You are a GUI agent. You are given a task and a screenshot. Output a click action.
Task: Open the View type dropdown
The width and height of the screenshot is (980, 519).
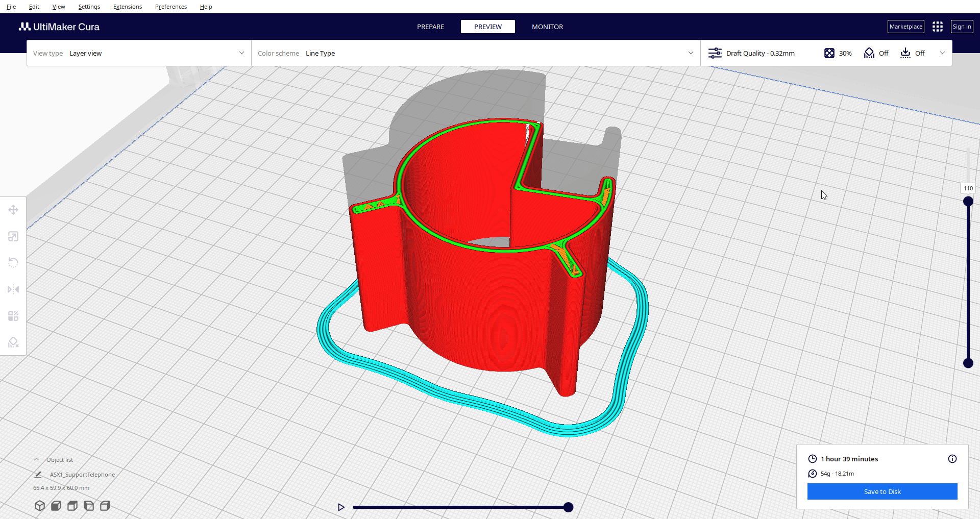tap(139, 53)
